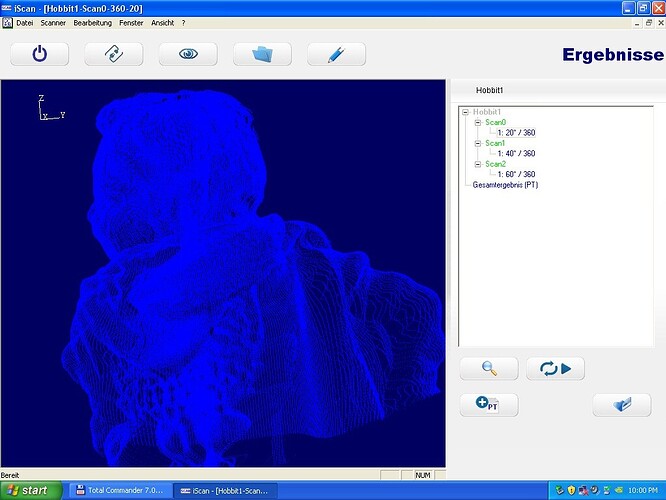
Task: Click the open-folder icon below the tree
Action: point(621,404)
